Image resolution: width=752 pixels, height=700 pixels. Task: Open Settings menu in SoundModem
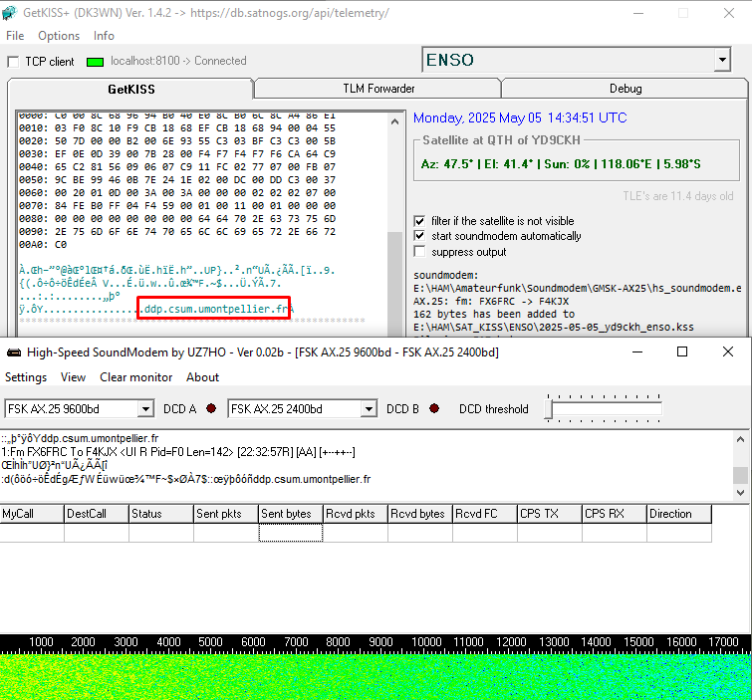click(26, 377)
